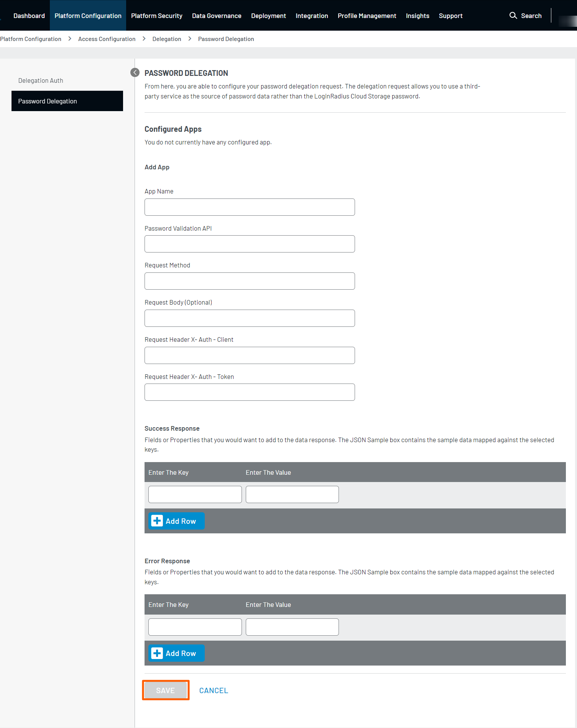Navigate to Access Configuration via breadcrumb
The width and height of the screenshot is (577, 728).
coord(107,39)
